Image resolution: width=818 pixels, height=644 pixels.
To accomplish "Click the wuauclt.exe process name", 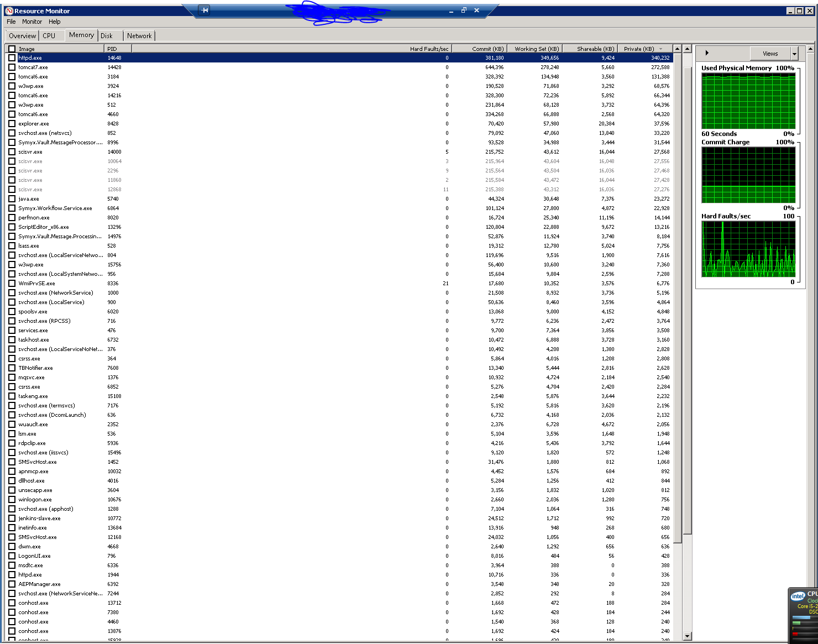I will point(33,424).
